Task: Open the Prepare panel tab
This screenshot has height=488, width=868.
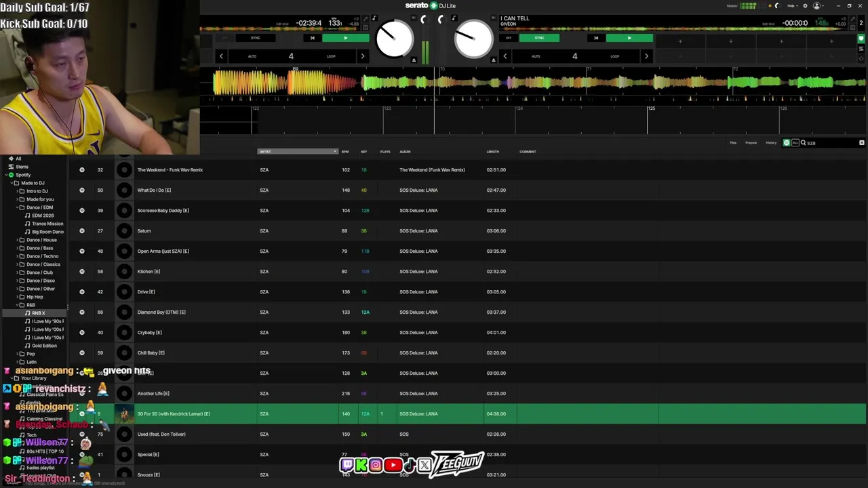Action: tap(751, 143)
